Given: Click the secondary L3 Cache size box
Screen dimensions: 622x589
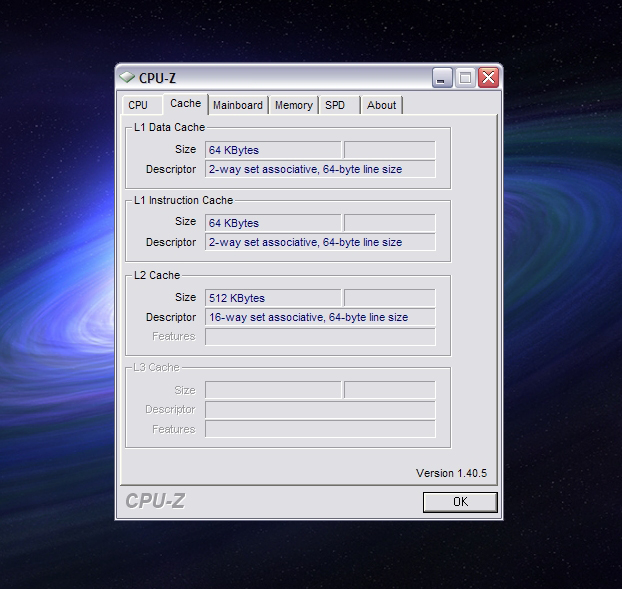Looking at the screenshot, I should click(x=390, y=390).
